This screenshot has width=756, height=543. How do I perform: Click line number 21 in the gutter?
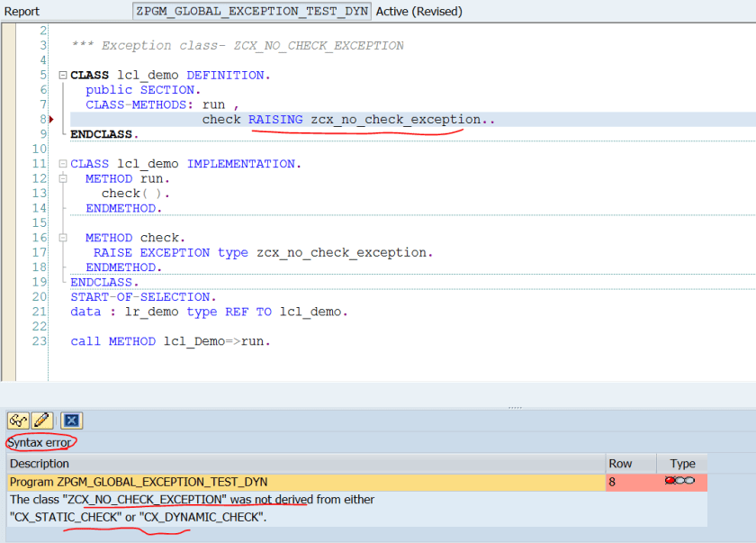click(x=38, y=312)
